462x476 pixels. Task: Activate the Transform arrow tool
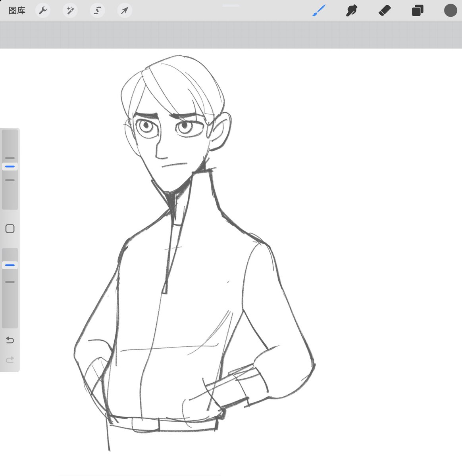(125, 11)
